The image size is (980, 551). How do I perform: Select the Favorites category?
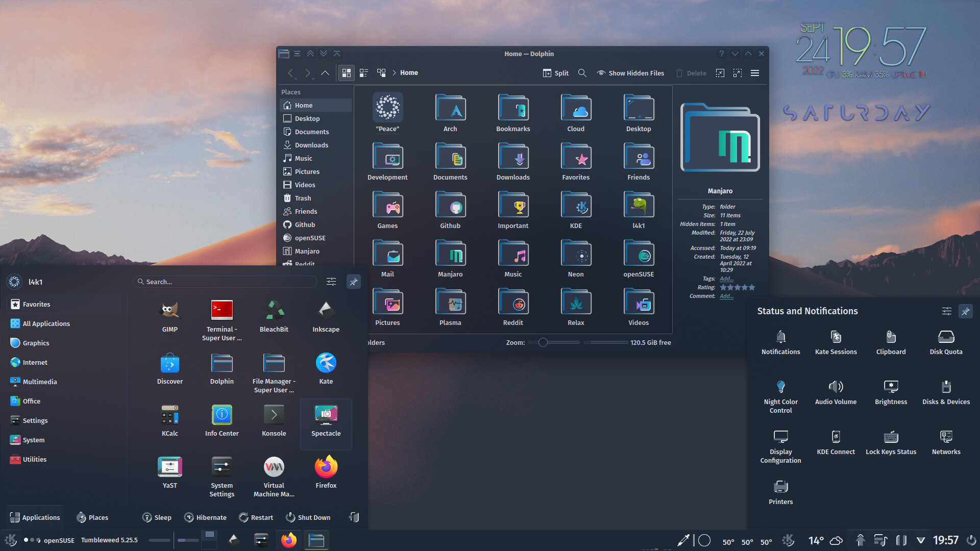pyautogui.click(x=64, y=304)
